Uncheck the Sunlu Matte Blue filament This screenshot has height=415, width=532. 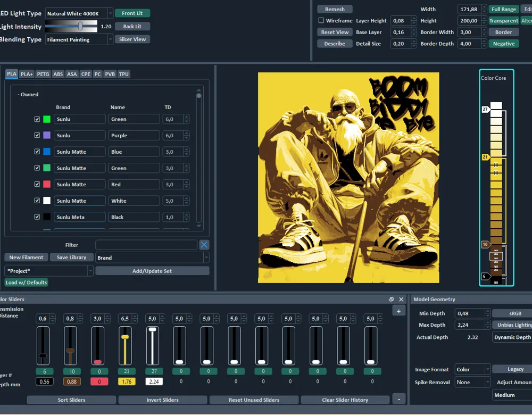pyautogui.click(x=37, y=151)
